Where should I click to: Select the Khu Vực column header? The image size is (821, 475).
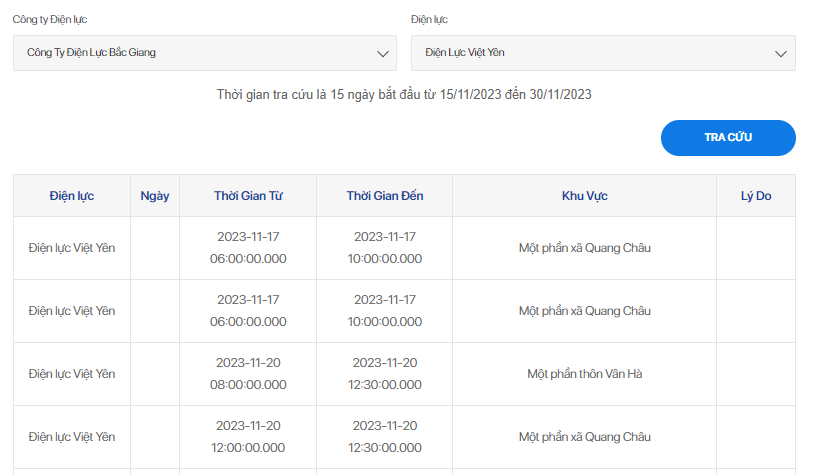[x=585, y=196]
